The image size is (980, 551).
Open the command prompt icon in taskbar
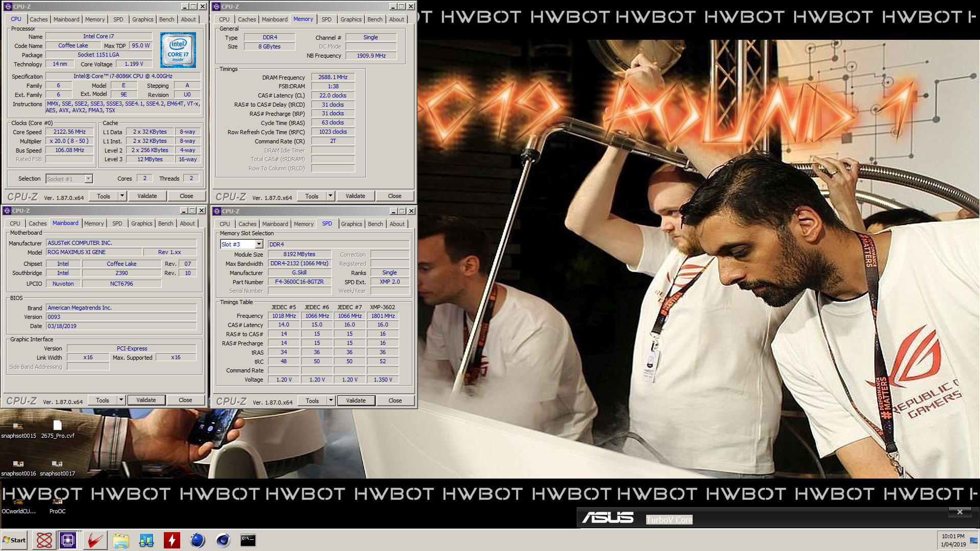248,540
